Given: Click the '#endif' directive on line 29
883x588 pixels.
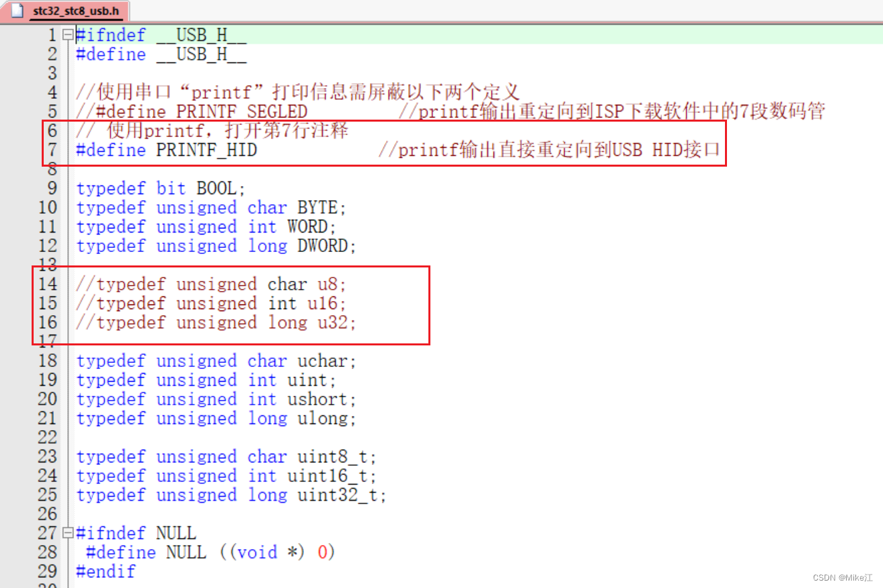Looking at the screenshot, I should point(106,571).
